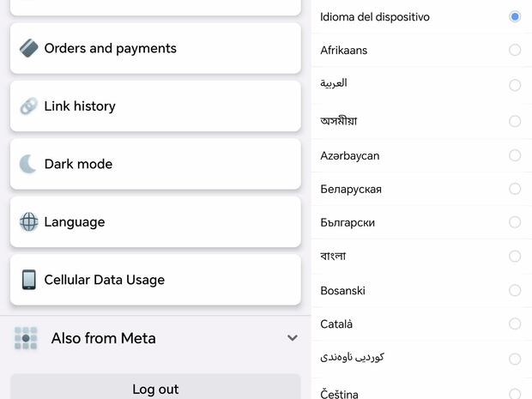Select the Català radio button

(515, 323)
